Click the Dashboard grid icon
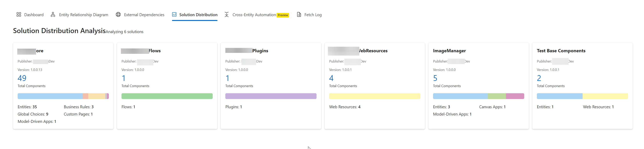Viewport: 644px width, 149px height. coord(19,15)
